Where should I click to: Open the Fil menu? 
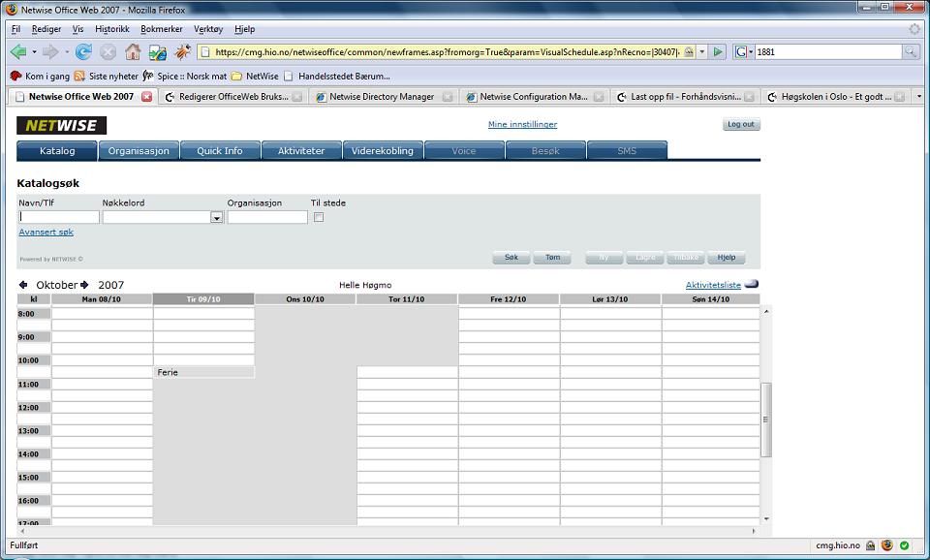(16, 29)
